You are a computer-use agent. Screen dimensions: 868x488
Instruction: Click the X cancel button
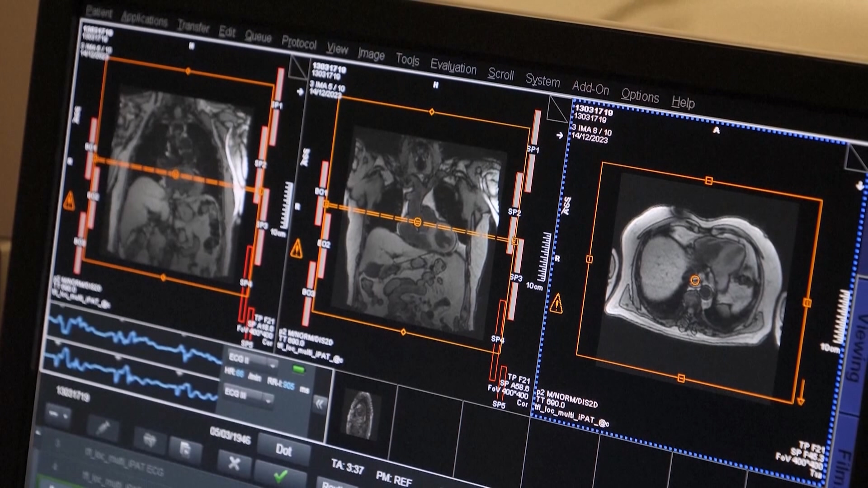[x=234, y=463]
